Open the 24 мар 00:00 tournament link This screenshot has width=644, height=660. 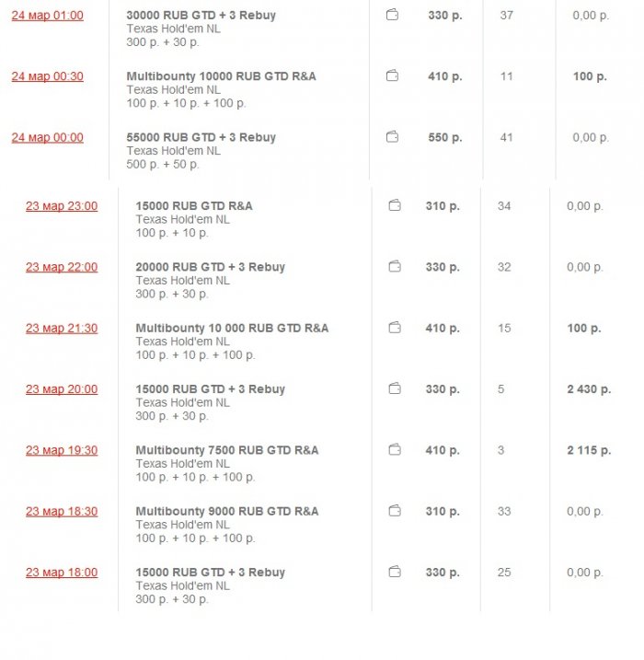(47, 138)
